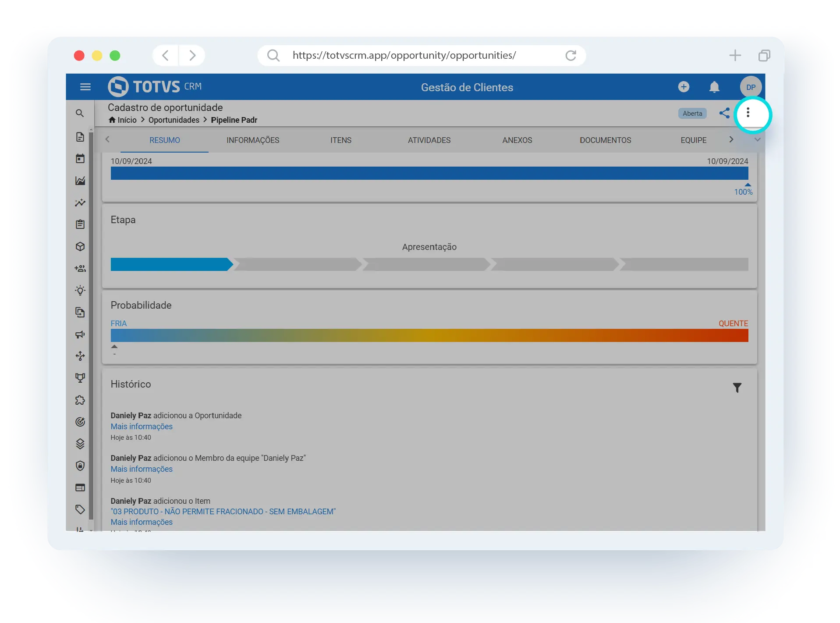
Task: Open the sidebar calendar icon
Action: [x=80, y=158]
